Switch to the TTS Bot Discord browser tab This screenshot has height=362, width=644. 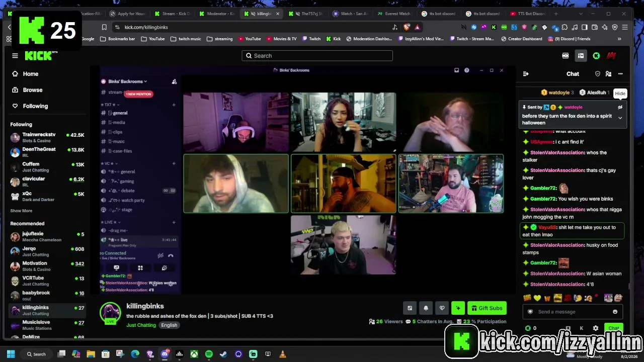click(528, 14)
